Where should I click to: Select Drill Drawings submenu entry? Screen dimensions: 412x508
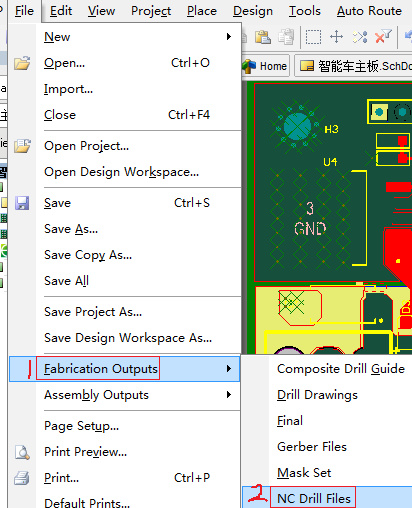click(x=328, y=395)
